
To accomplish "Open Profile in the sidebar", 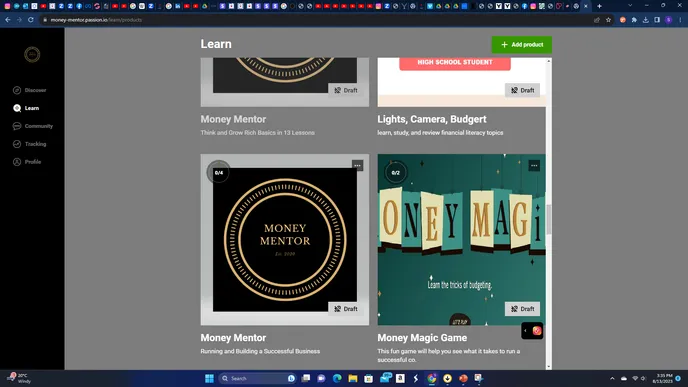I will point(27,162).
